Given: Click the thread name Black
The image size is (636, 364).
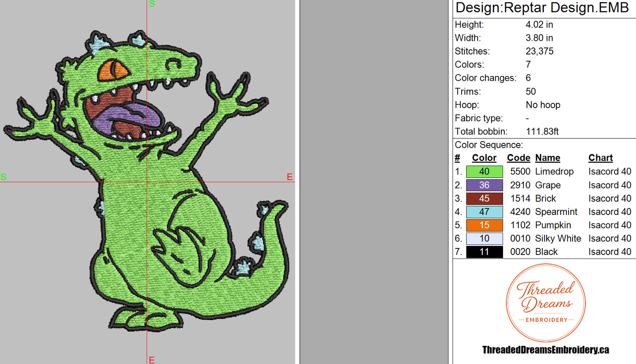Looking at the screenshot, I should click(547, 252).
